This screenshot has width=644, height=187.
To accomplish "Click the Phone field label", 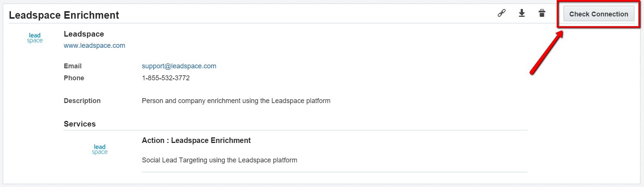I will click(x=74, y=78).
